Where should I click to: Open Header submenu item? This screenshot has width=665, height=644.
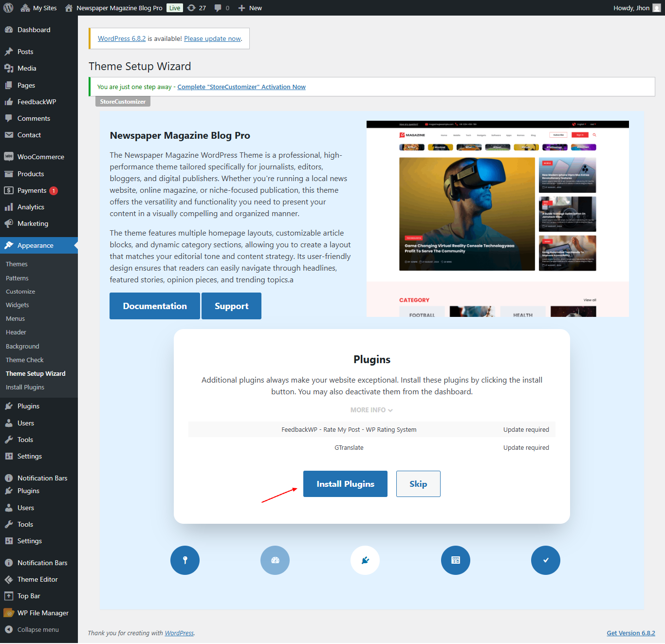pos(16,332)
